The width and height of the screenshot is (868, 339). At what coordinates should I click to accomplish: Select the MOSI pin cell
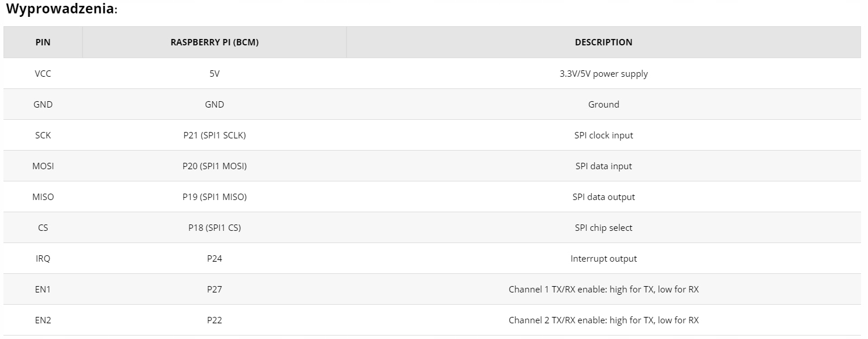coord(43,166)
